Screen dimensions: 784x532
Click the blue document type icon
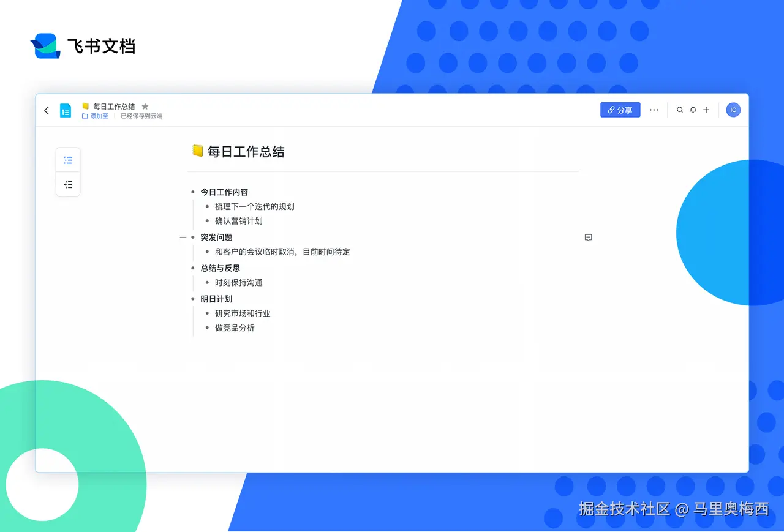click(66, 110)
